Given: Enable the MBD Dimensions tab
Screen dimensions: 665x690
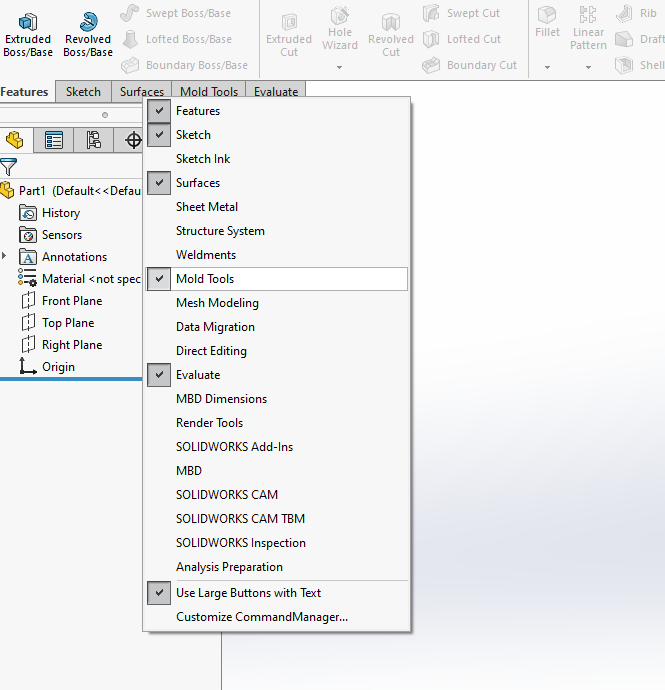Looking at the screenshot, I should point(276,399).
